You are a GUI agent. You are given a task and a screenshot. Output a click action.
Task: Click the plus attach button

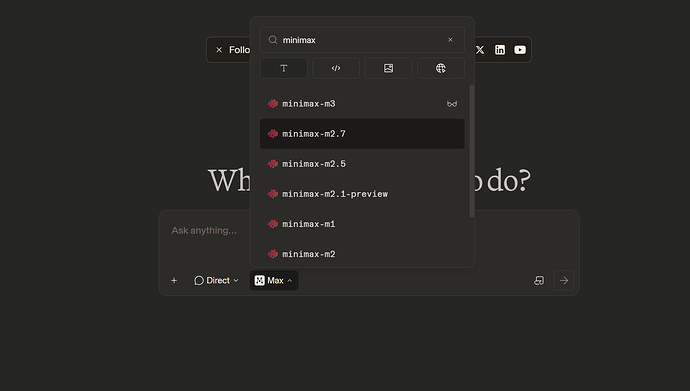(174, 281)
